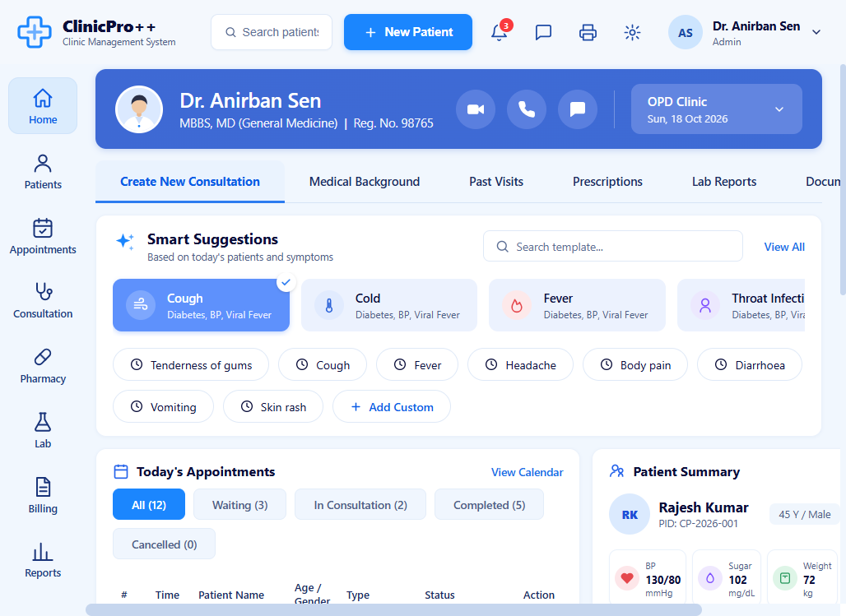Open the Prescriptions tab

click(x=607, y=182)
